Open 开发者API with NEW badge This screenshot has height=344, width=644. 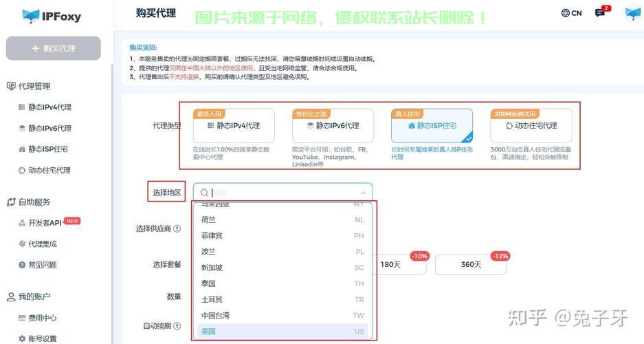coord(45,223)
